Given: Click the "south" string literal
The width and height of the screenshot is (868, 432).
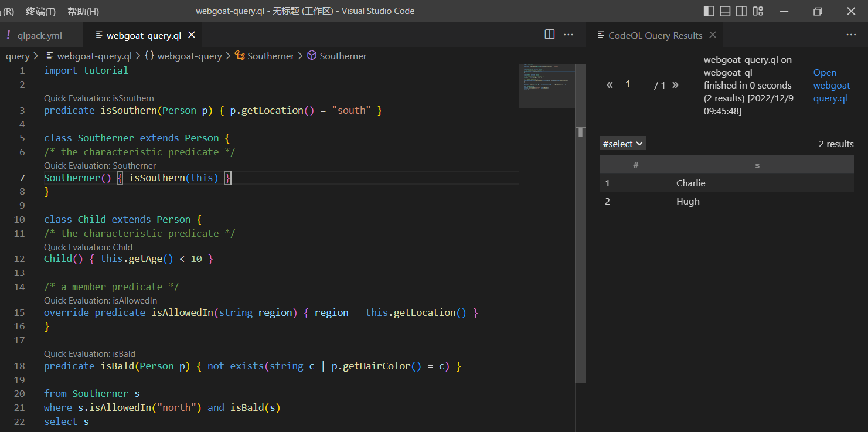Looking at the screenshot, I should (351, 110).
